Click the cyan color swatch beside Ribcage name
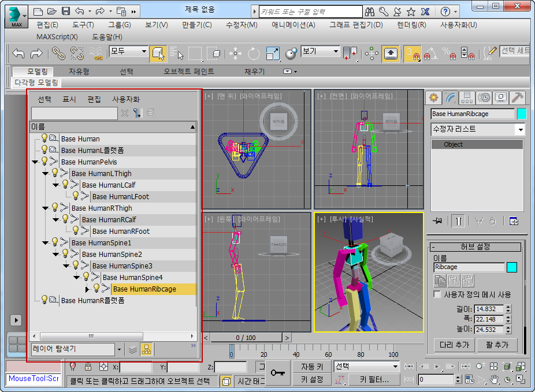This screenshot has width=535, height=392. pyautogui.click(x=511, y=267)
